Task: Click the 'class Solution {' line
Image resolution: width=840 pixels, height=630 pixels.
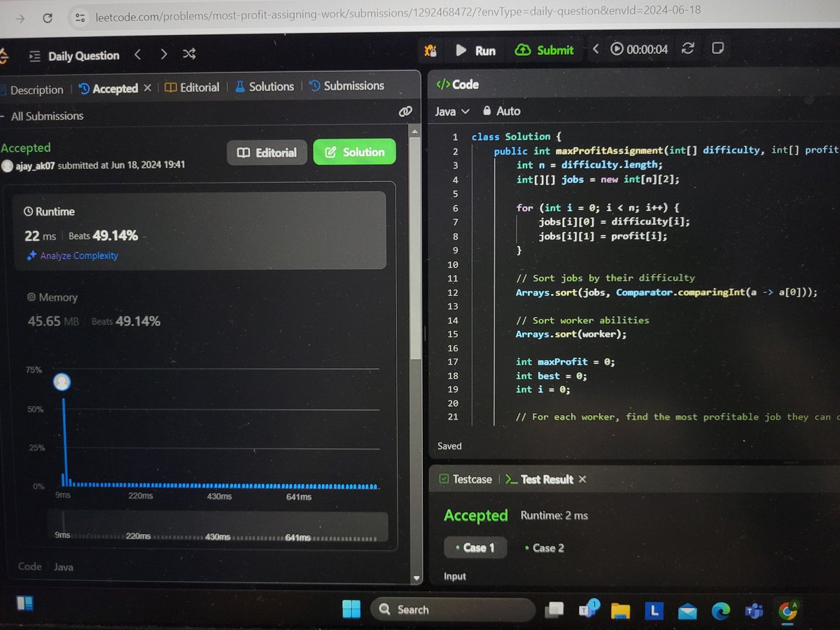Action: [x=517, y=137]
